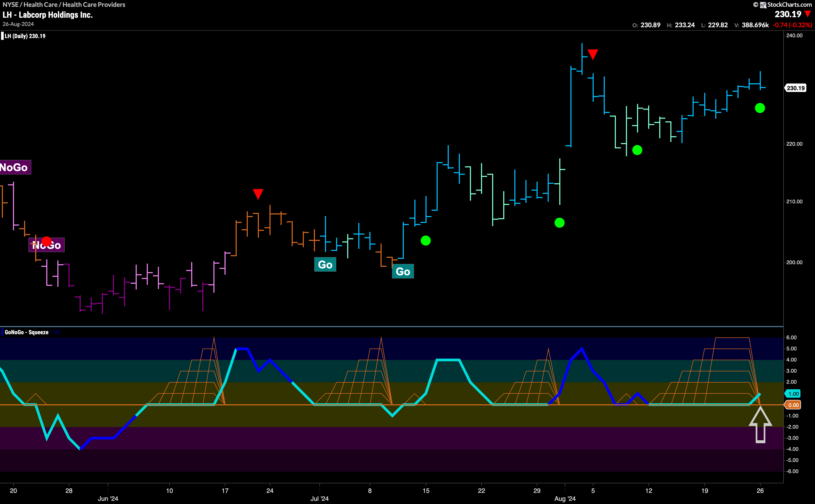Click the red down triangle beside 230.19 header price
This screenshot has height=504, width=815.
(808, 14)
